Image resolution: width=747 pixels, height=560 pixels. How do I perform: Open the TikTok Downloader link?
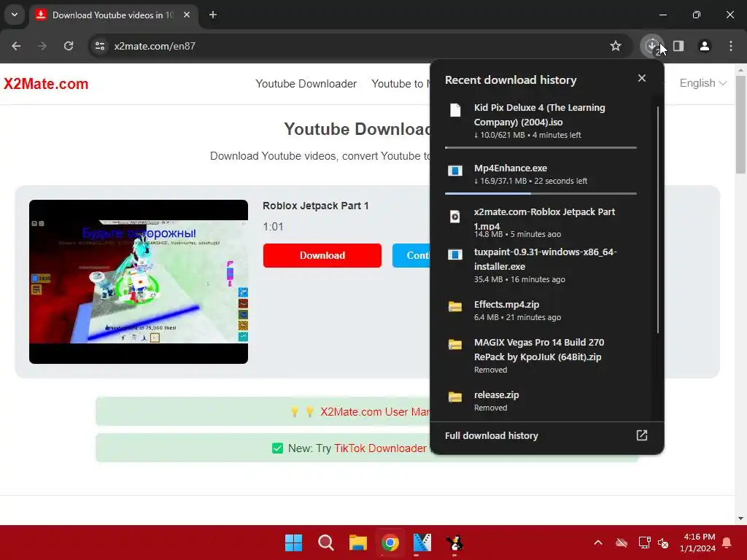point(380,448)
